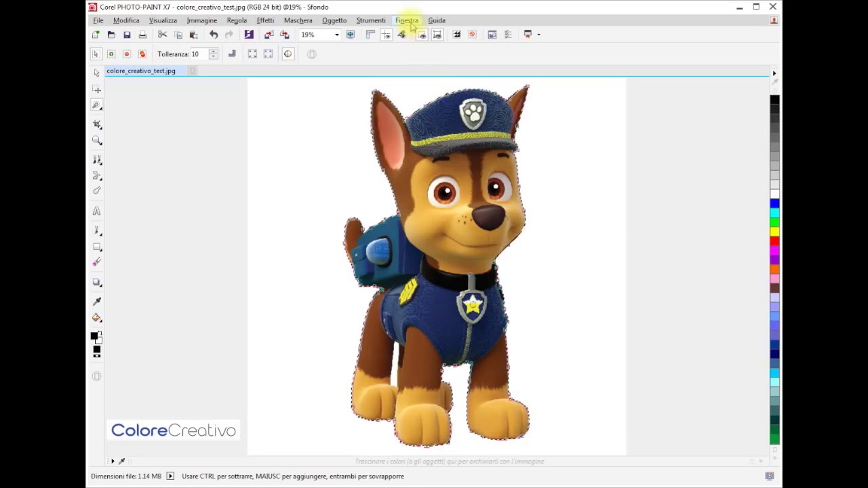Select the Mask Transform tool

coord(97,89)
